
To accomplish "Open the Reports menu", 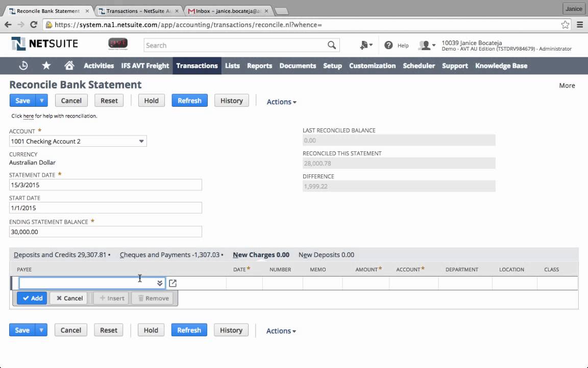I will 259,66.
